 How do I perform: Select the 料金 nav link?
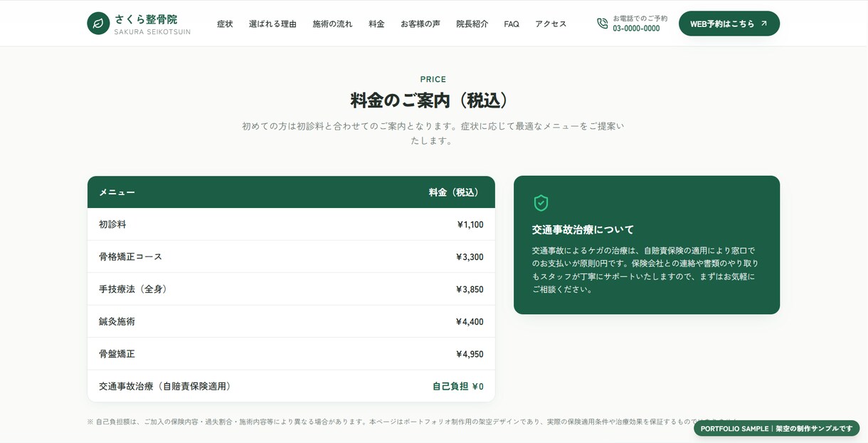[x=376, y=24]
